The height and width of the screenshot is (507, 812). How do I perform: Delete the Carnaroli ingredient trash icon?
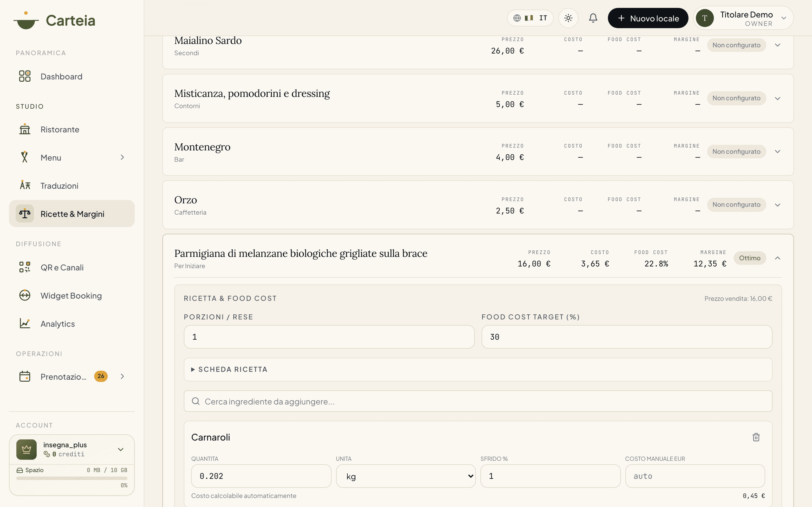pos(756,437)
